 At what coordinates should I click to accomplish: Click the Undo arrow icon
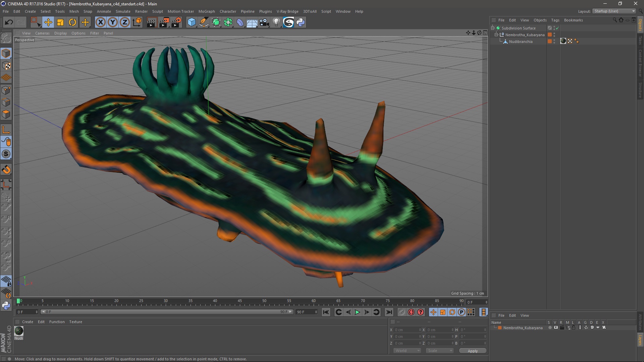tap(9, 22)
